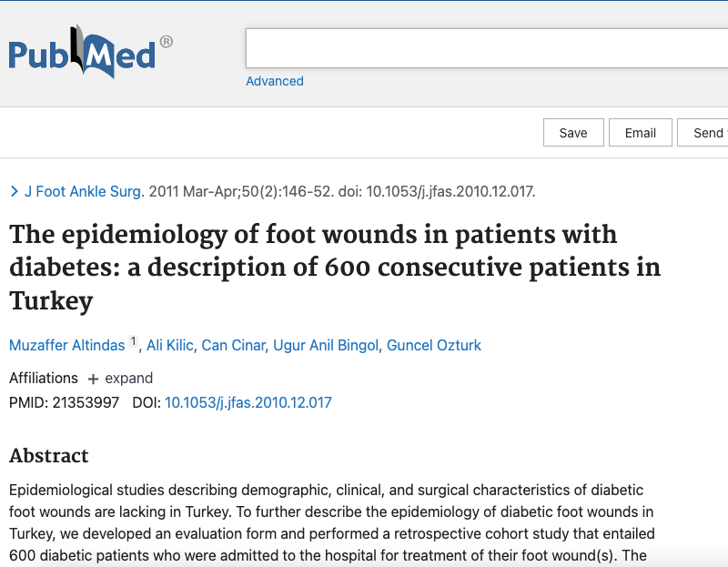Open author Ali Kilic link
Screen dimensions: 728x567
(x=170, y=345)
